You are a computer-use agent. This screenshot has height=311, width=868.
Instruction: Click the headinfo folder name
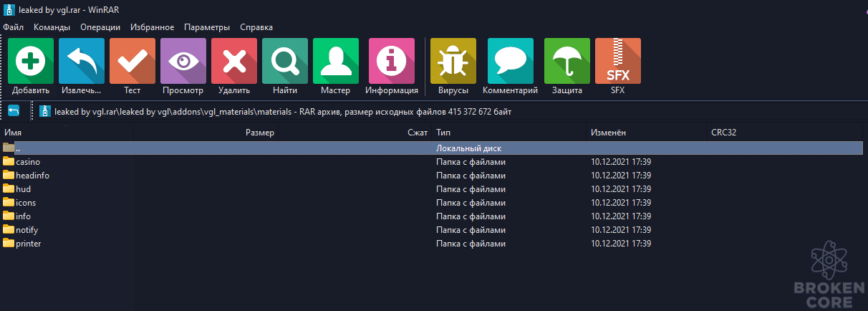(x=32, y=176)
